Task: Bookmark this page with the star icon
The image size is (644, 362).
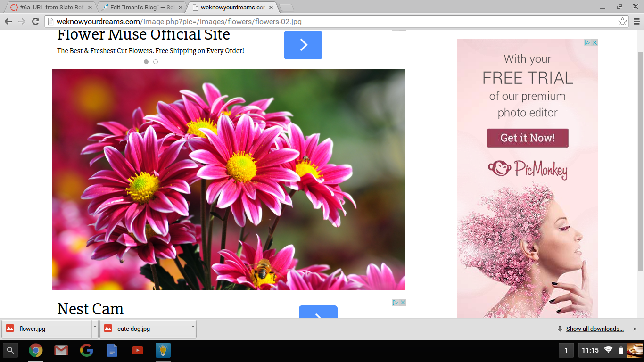Action: click(622, 22)
